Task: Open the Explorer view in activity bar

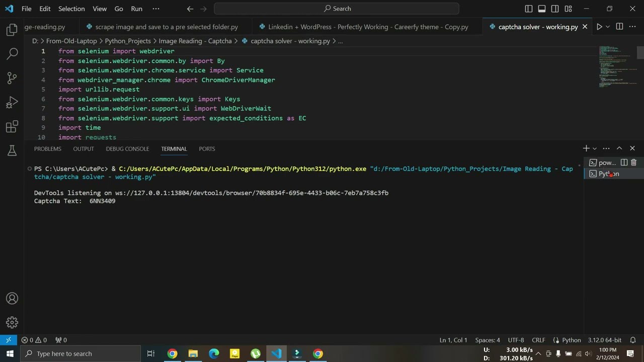Action: tap(12, 30)
